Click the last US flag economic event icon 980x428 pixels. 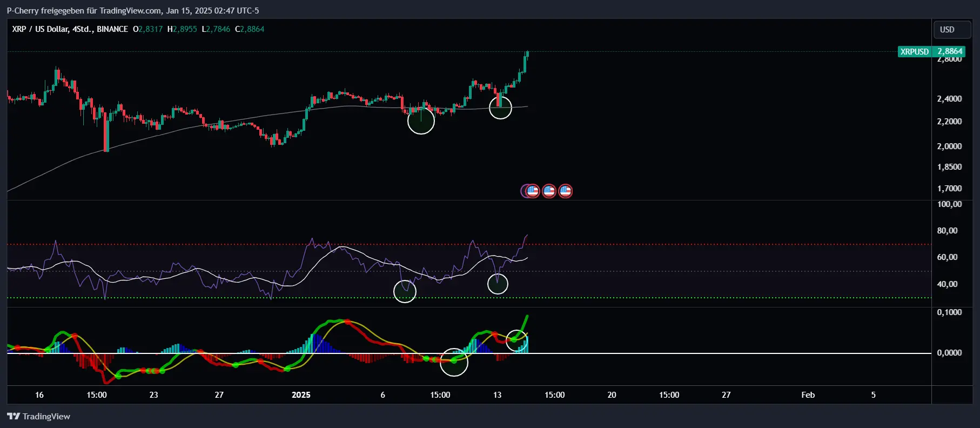pyautogui.click(x=565, y=191)
